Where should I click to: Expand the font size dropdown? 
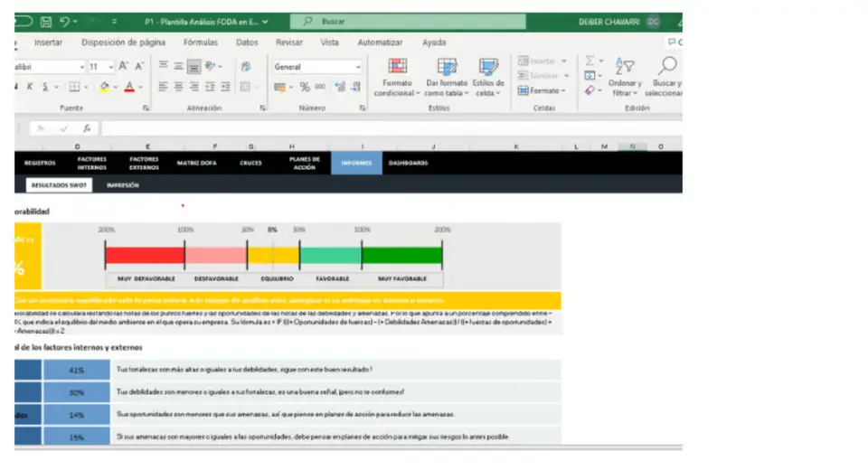[110, 67]
